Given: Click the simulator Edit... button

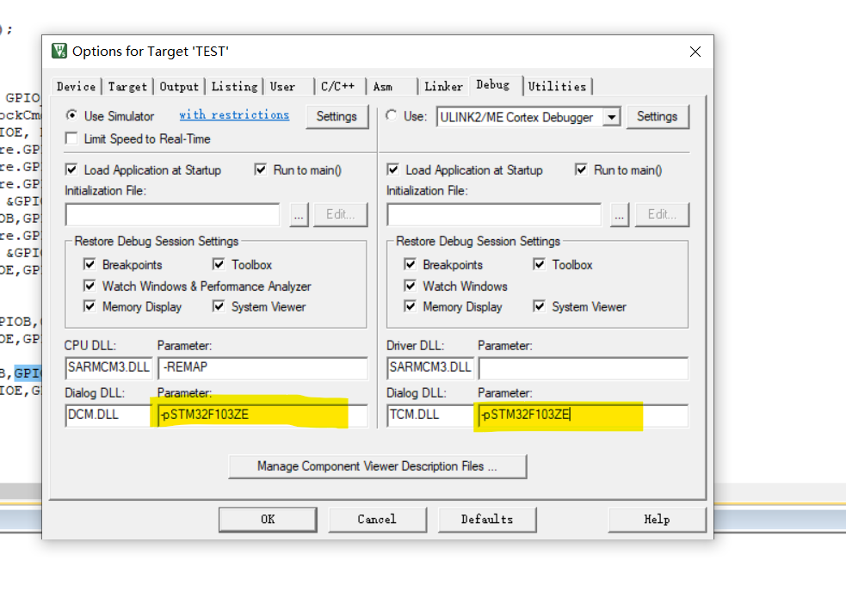Looking at the screenshot, I should coord(341,215).
